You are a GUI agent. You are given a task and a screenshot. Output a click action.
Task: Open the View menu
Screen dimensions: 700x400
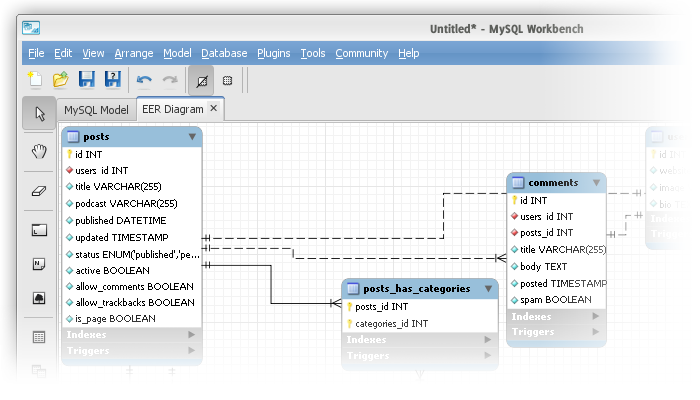[x=93, y=53]
